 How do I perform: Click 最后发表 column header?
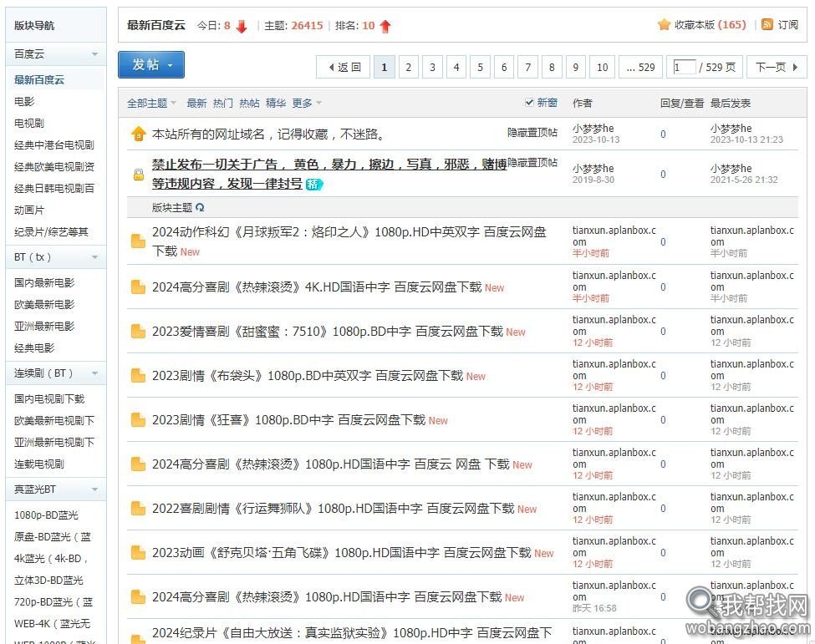tap(731, 103)
